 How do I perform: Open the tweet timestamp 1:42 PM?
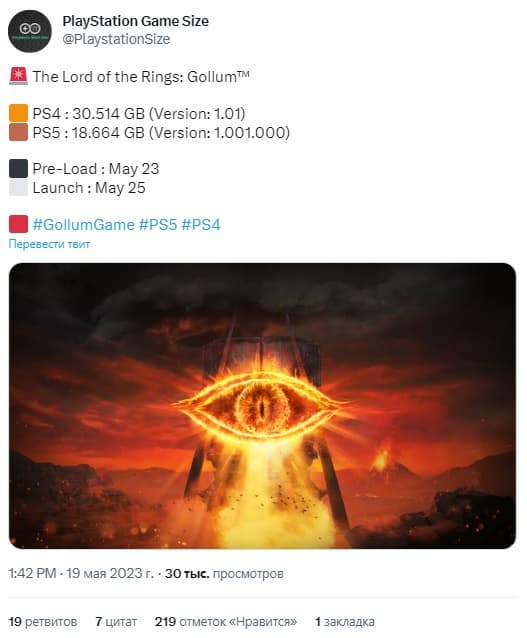[32, 573]
